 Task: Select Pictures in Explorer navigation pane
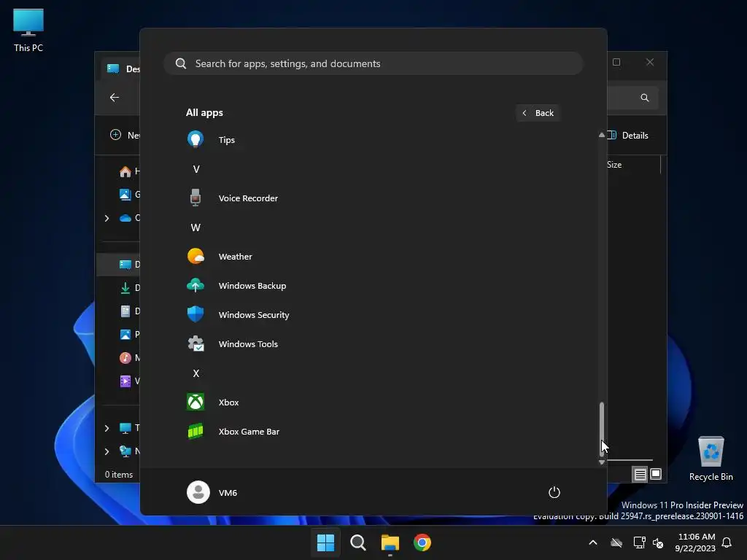128,334
